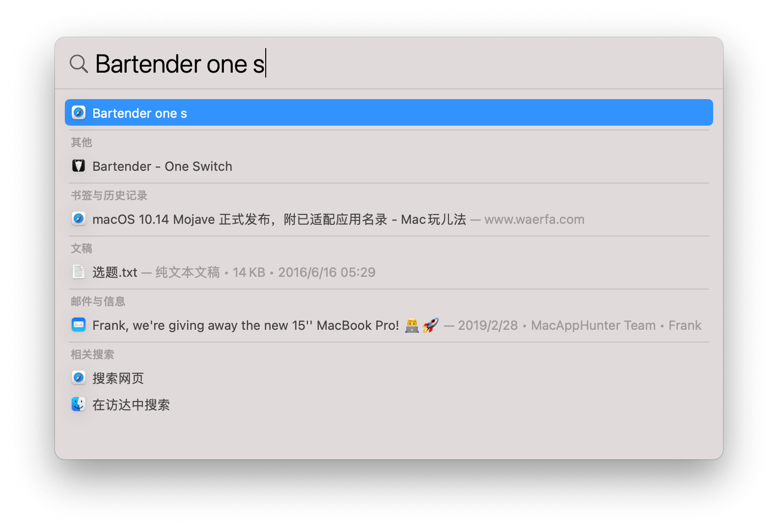This screenshot has height=532, width=778.
Task: Click the text document icon for 选题.txt
Action: pos(79,271)
